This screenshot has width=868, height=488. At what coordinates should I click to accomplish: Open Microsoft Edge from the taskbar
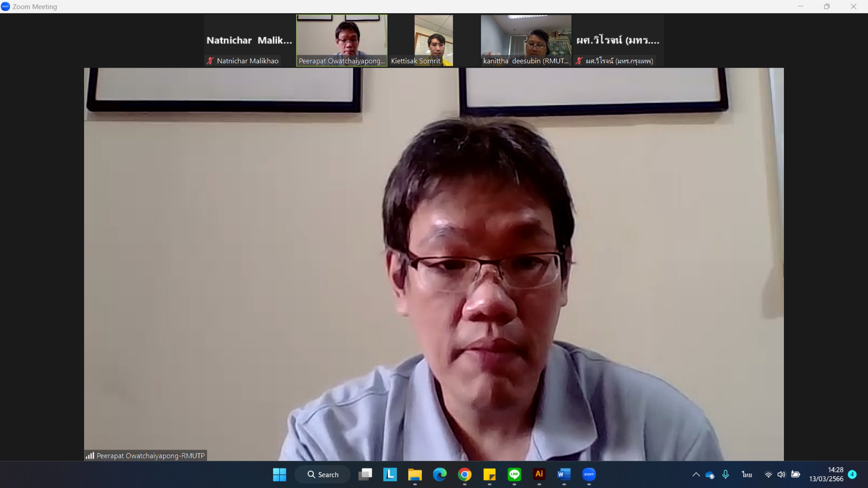(x=440, y=474)
